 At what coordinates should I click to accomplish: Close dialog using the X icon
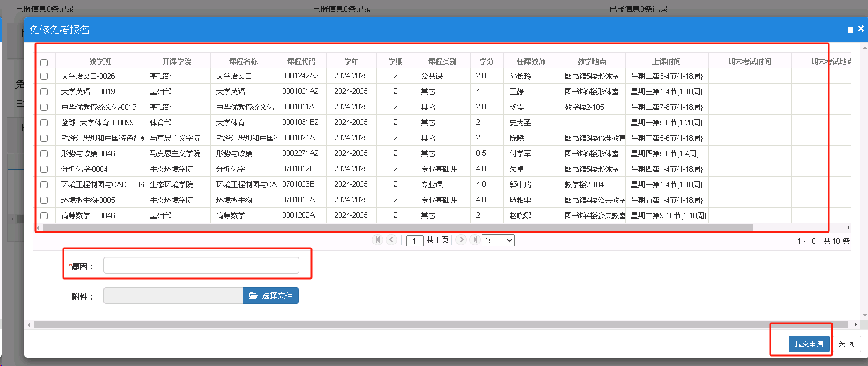861,29
